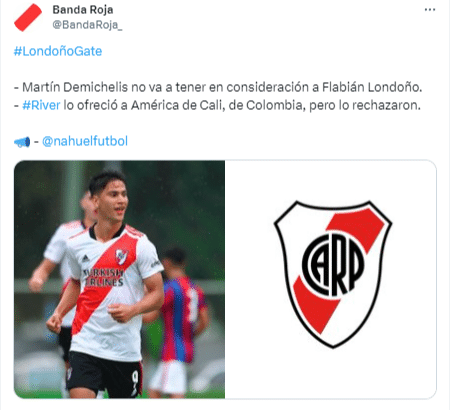The width and height of the screenshot is (450, 410).
Task: Click the Adidas logo on the jersey
Action: 85,258
